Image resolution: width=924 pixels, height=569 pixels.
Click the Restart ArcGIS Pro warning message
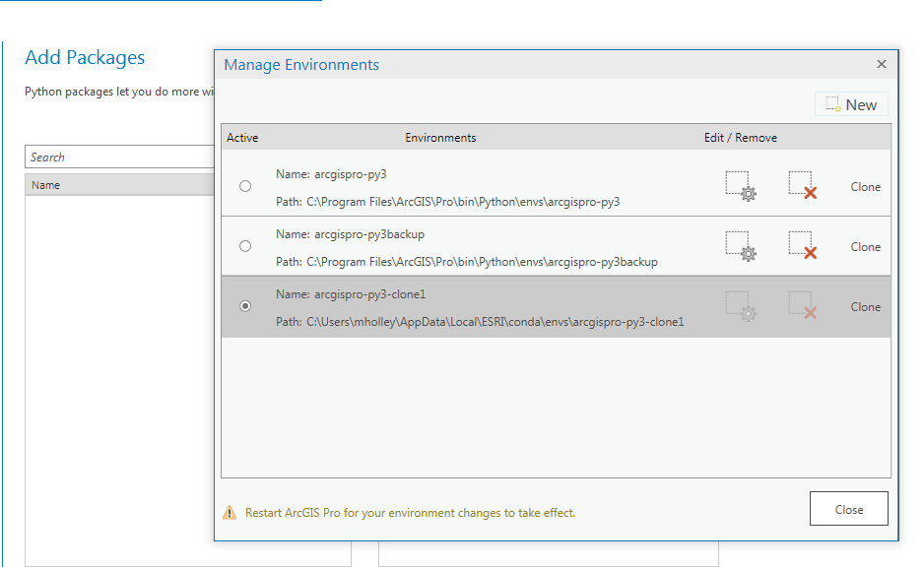pyautogui.click(x=410, y=513)
